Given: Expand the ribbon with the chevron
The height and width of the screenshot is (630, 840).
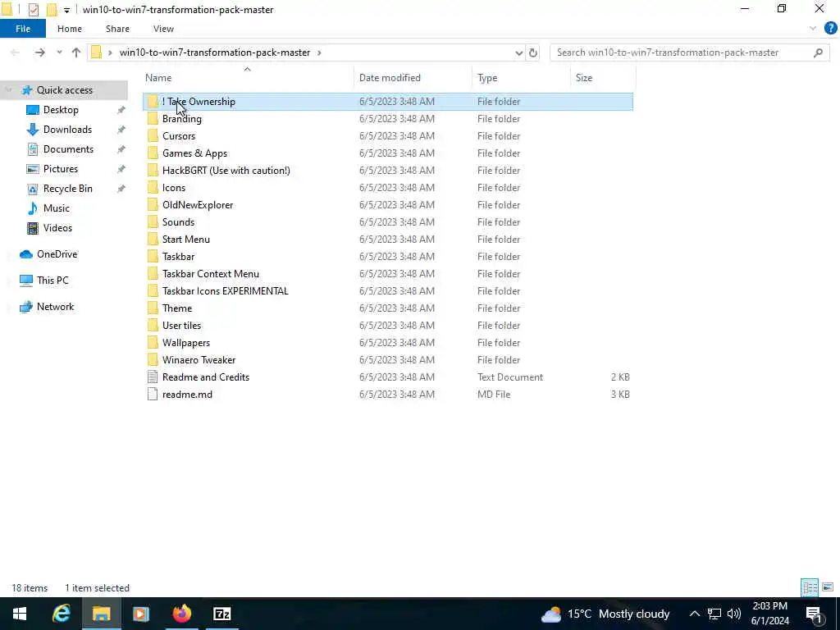Looking at the screenshot, I should [x=813, y=29].
